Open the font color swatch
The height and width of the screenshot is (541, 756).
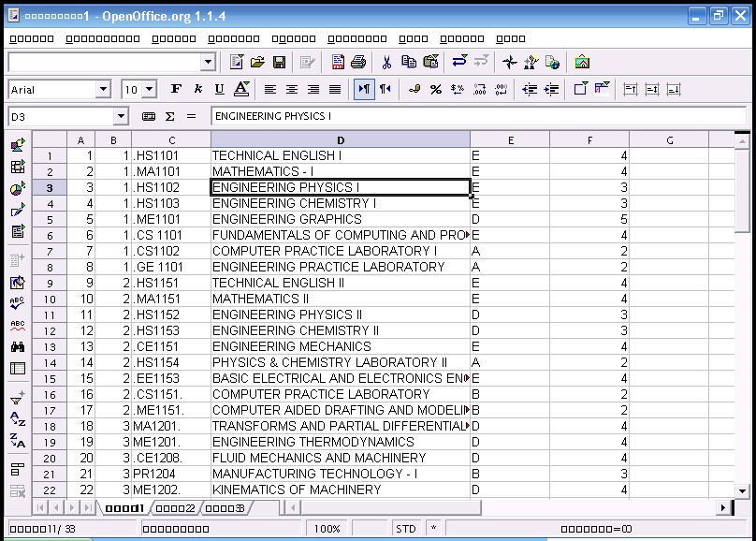pyautogui.click(x=242, y=89)
